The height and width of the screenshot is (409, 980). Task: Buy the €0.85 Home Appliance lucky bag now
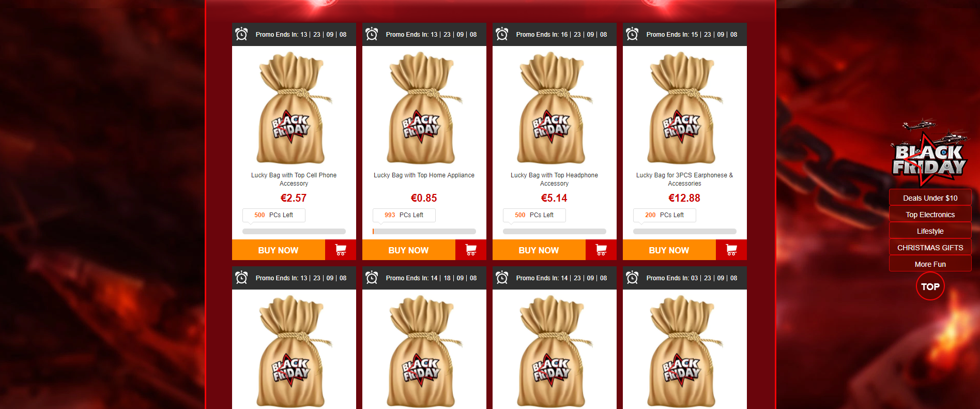(x=409, y=250)
